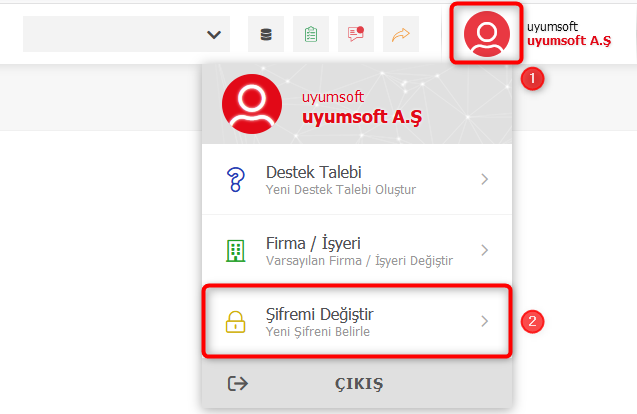The height and width of the screenshot is (414, 637).
Task: Click the green building icon
Action: coord(236,250)
